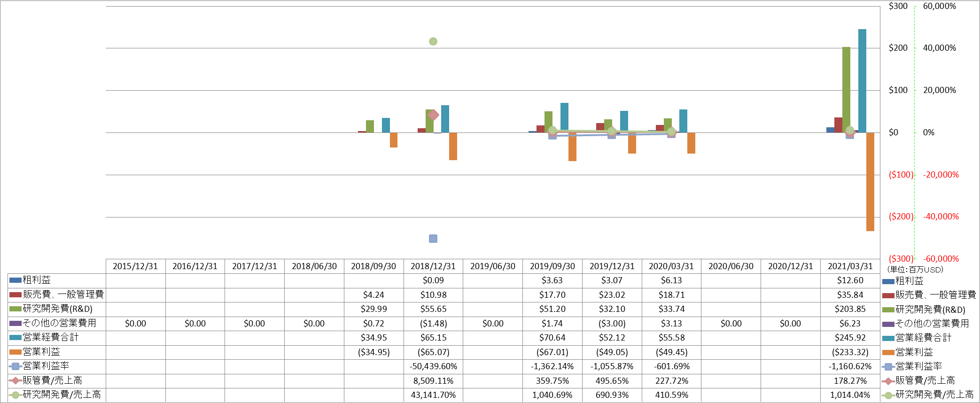The width and height of the screenshot is (980, 403).
Task: Click the 2019/12/31 date column header
Action: pos(612,266)
